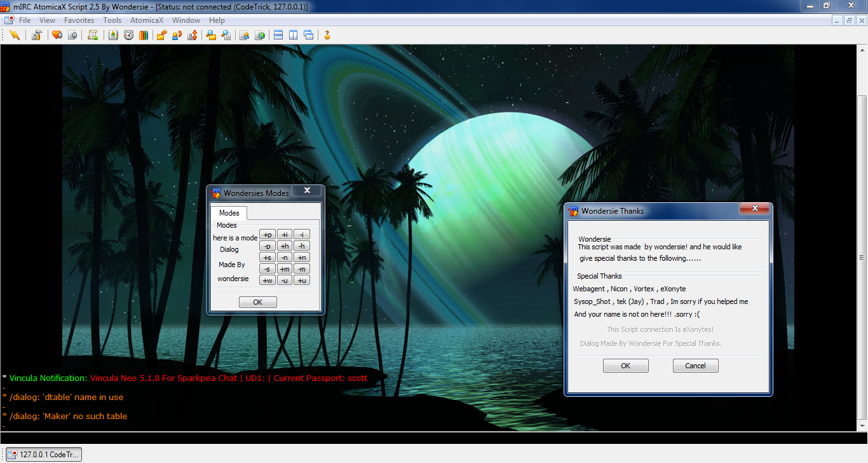Viewport: 868px width, 463px height.
Task: Restore the inner MDI window button
Action: click(850, 20)
